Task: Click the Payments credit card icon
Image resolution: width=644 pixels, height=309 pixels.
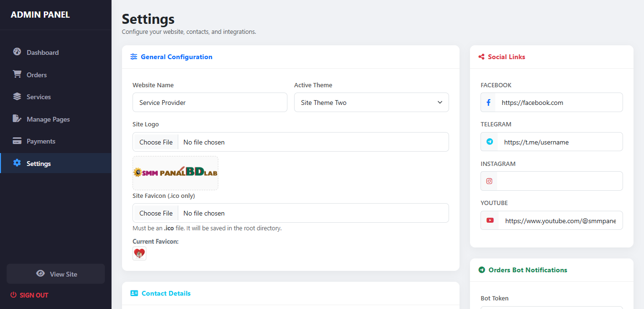Action: point(17,141)
